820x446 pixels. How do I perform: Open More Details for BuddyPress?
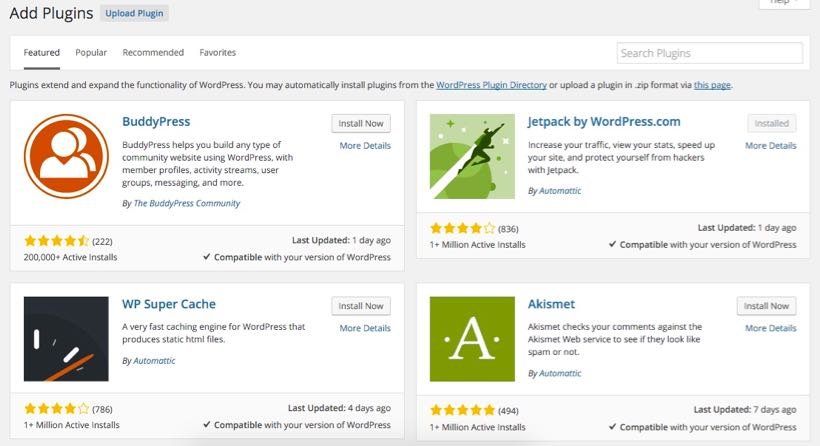(365, 146)
